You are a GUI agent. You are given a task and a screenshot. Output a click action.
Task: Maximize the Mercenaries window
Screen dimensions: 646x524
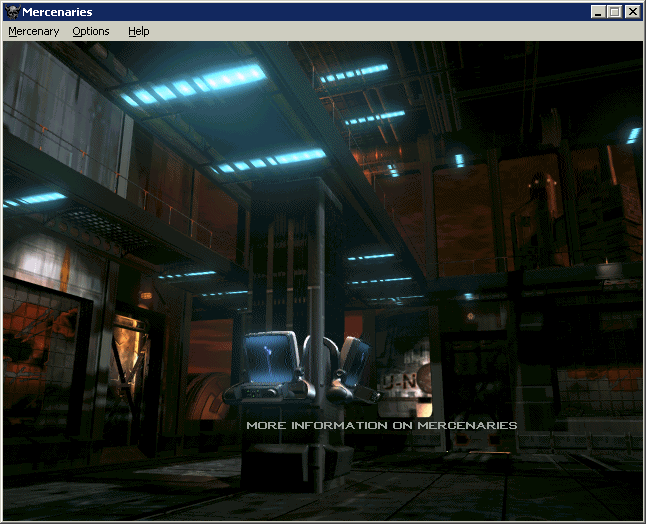614,12
